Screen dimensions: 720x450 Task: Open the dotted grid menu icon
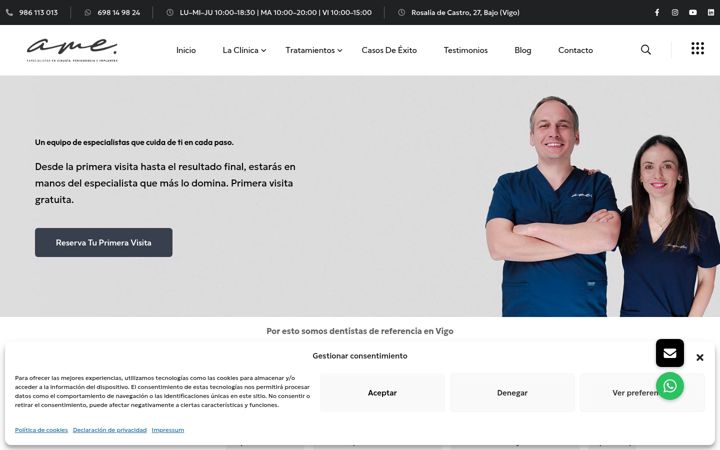pos(698,48)
